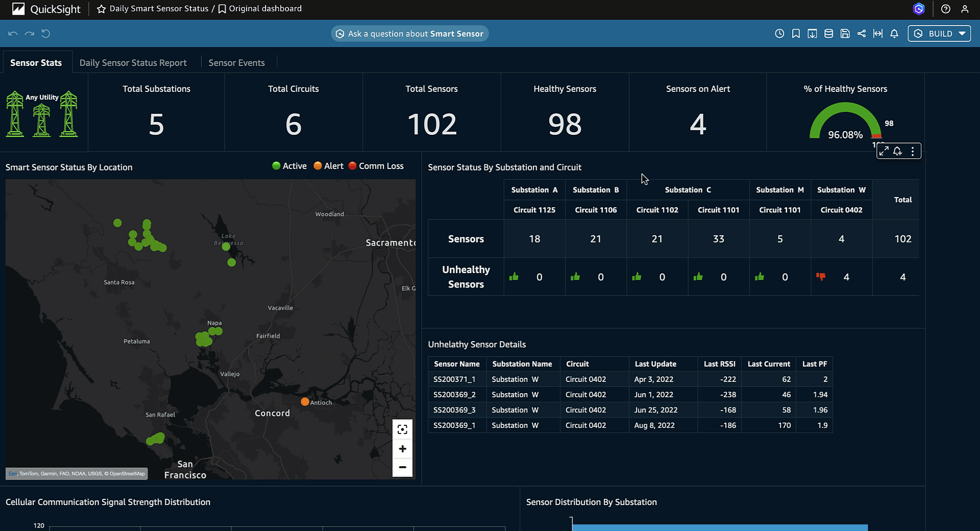The image size is (980, 531).
Task: Click the export download icon in toolbar
Action: pyautogui.click(x=812, y=34)
